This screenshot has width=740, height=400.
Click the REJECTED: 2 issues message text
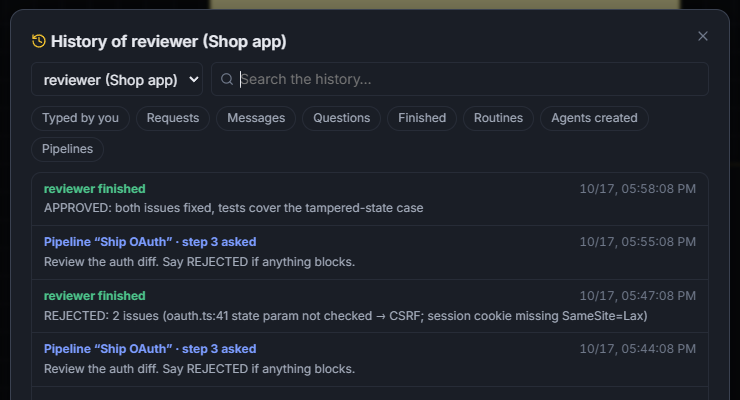345,316
